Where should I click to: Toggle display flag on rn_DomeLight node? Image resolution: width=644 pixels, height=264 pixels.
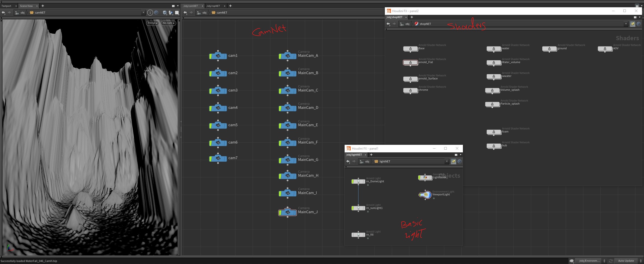(x=353, y=181)
